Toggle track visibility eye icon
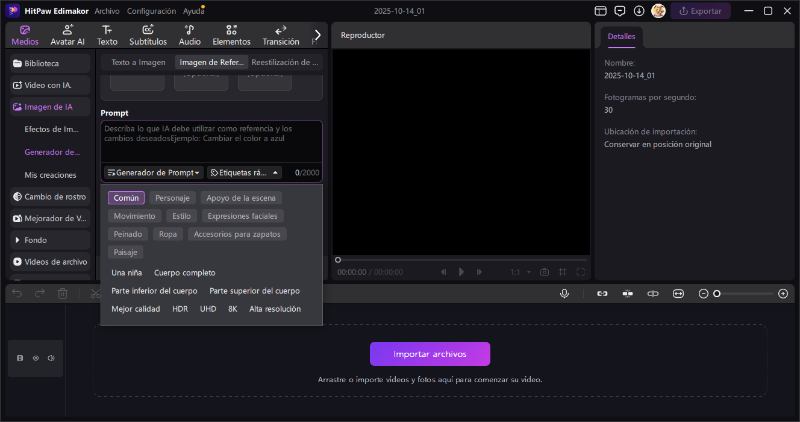800x422 pixels. [x=36, y=357]
